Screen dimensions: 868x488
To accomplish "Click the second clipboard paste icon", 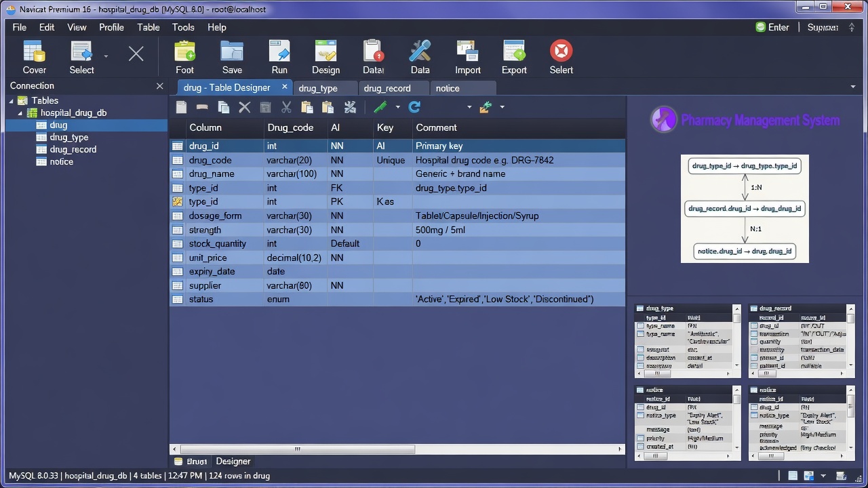I will 328,107.
